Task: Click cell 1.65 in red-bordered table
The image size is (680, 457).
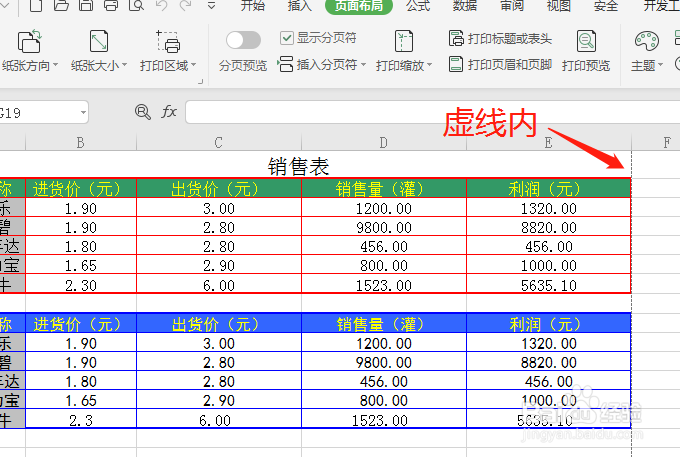Action: (81, 265)
